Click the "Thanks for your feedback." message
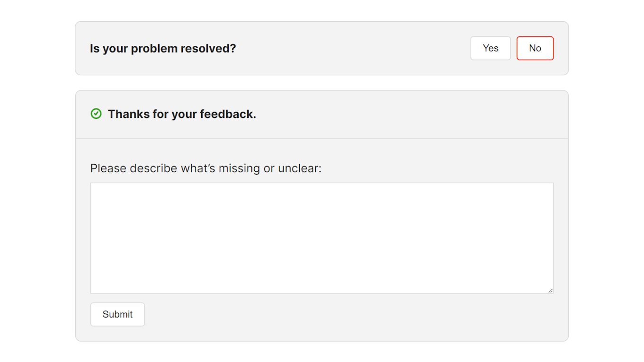This screenshot has height=362, width=644. click(182, 114)
